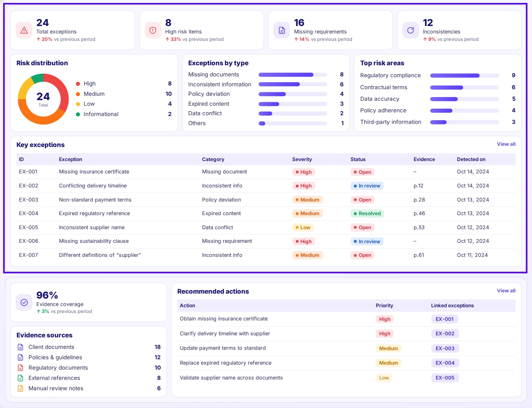Click the EX-004 linked exception chip
532x408 pixels.
445,363
